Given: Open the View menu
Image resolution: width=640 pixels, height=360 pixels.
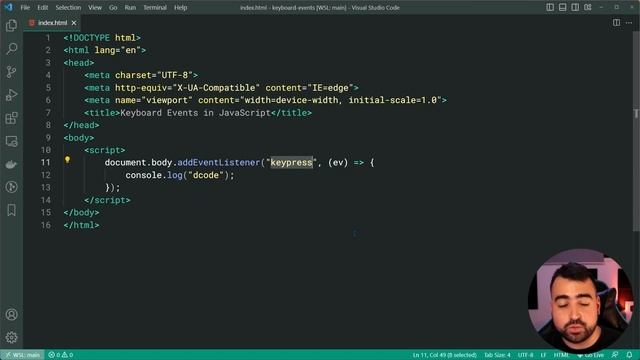Looking at the screenshot, I should [x=95, y=7].
